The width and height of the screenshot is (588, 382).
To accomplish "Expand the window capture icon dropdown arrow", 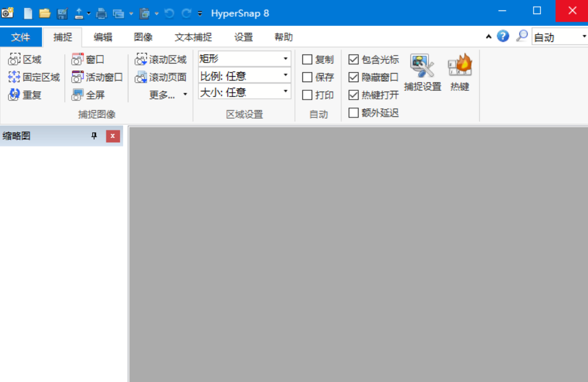I will click(x=131, y=14).
